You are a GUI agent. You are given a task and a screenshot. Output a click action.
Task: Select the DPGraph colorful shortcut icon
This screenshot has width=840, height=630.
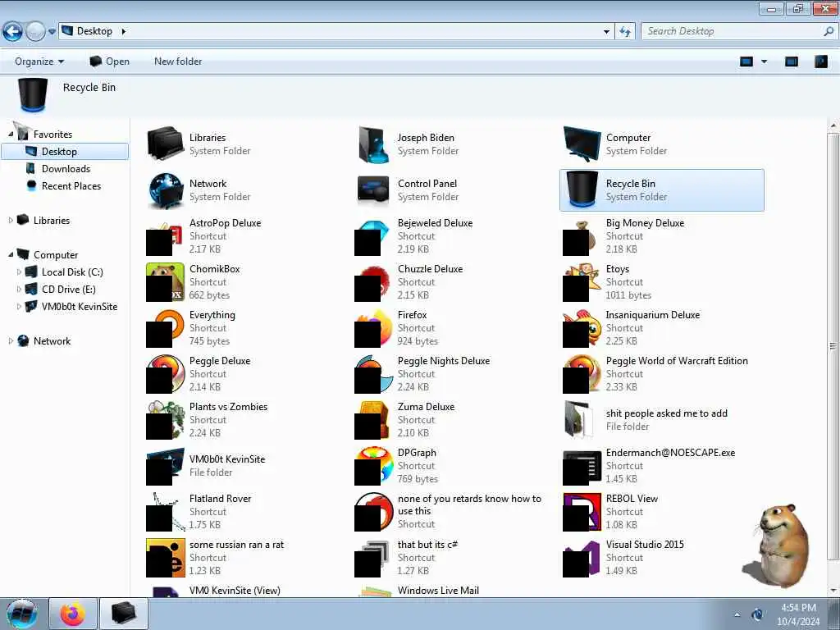373,466
